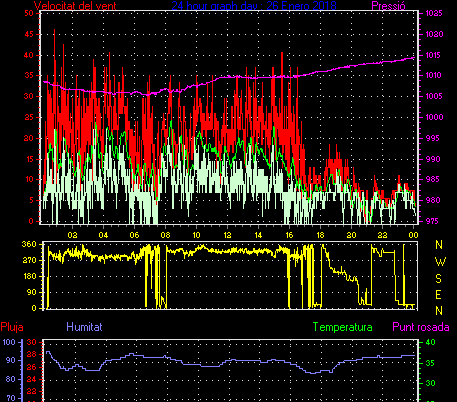This screenshot has height=402, width=457.
Task: Click the 'Velocitat del vent' title label
Action: tap(75, 5)
